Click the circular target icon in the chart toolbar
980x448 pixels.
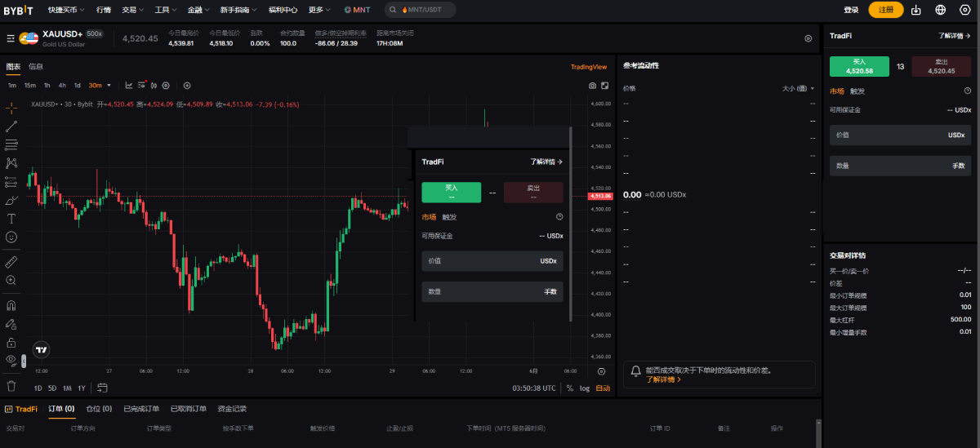[x=187, y=85]
